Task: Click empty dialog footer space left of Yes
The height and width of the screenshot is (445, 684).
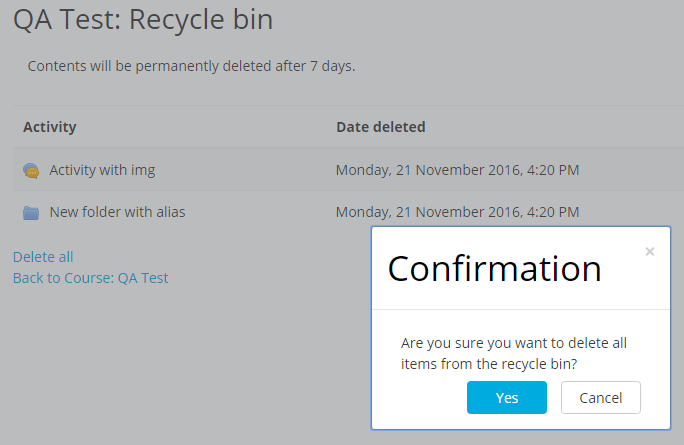Action: 419,397
